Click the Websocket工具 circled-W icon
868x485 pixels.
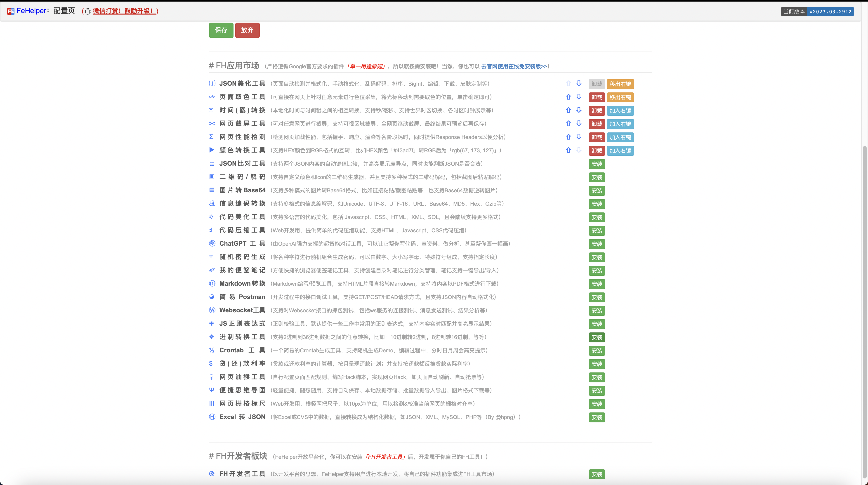click(x=212, y=310)
